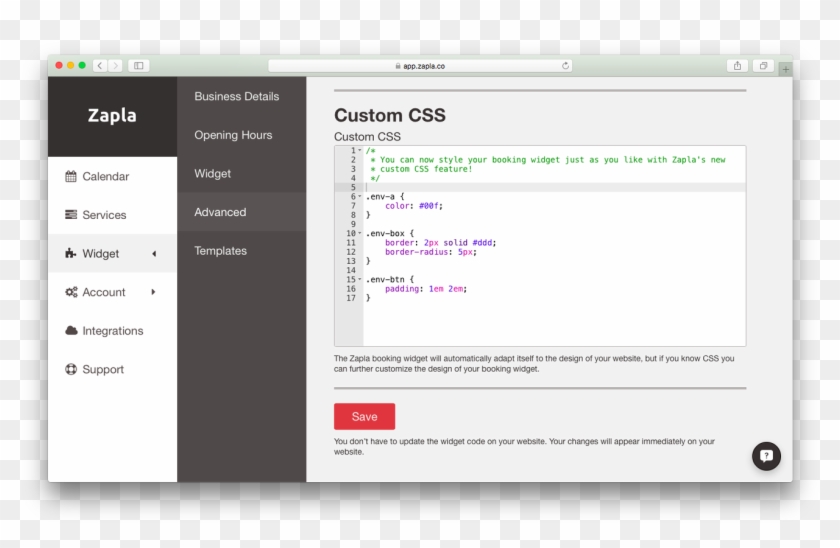Click the Account gears icon
840x548 pixels.
(x=71, y=292)
